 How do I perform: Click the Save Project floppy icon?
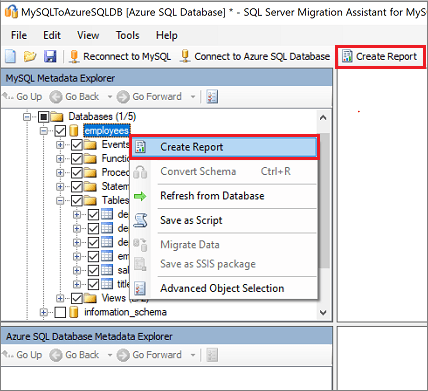click(x=50, y=56)
